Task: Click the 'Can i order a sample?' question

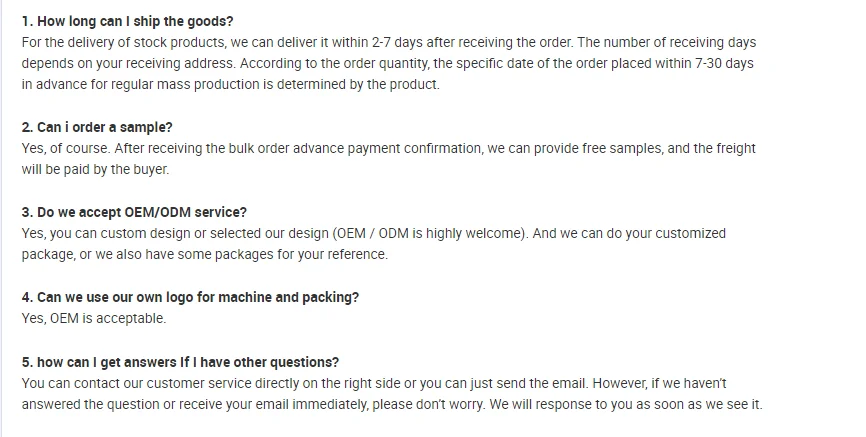Action: click(97, 127)
